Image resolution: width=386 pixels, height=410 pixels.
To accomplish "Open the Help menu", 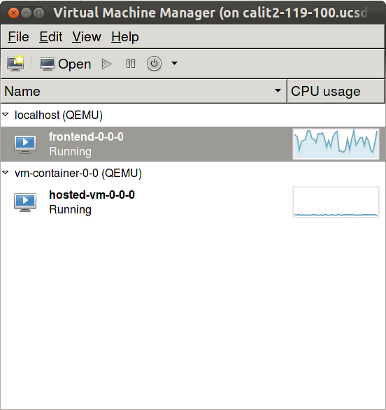I will pos(125,37).
